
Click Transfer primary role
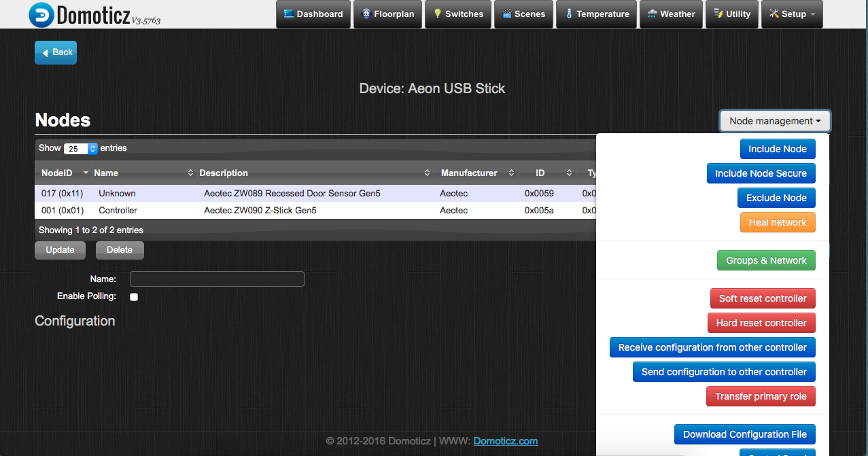click(x=761, y=396)
